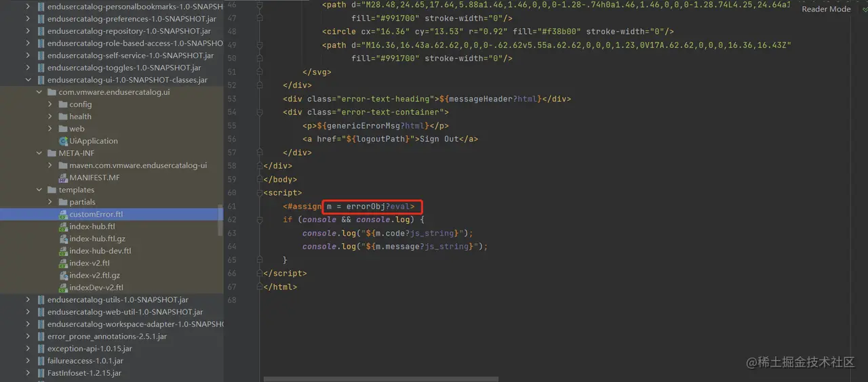Screen dimensions: 868x382
Task: Click the fold marker on script line 60
Action: 260,193
